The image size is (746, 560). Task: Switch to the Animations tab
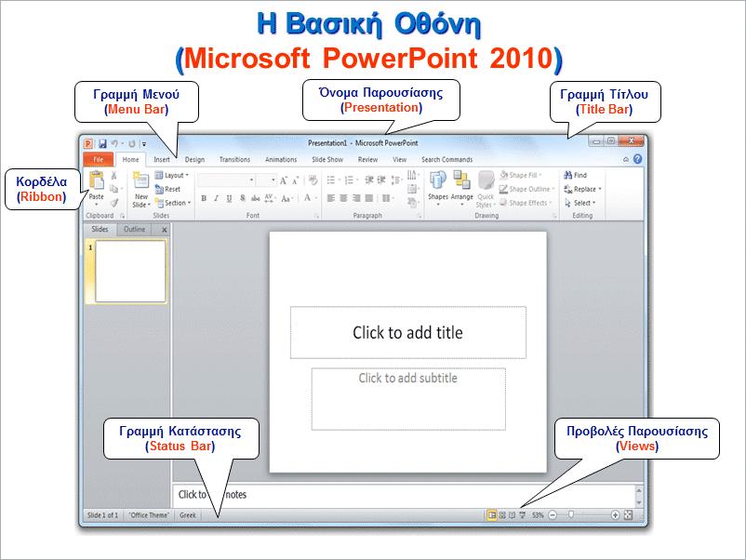(x=281, y=159)
